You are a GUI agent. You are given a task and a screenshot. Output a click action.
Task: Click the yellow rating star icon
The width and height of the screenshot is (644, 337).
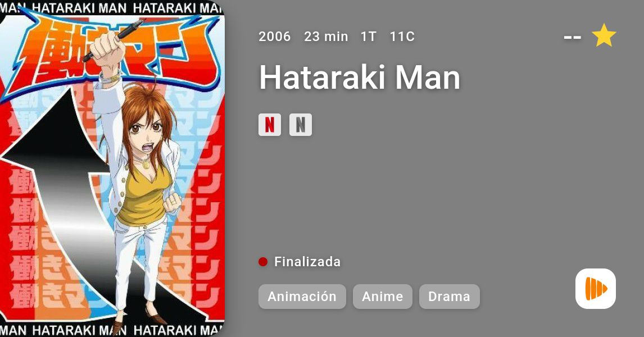click(x=604, y=36)
